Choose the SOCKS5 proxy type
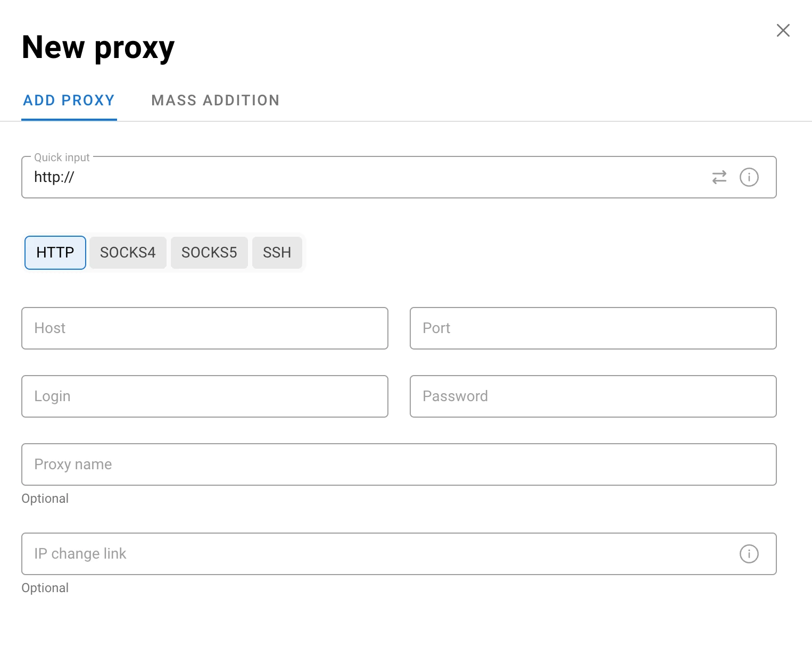This screenshot has width=812, height=648. click(x=209, y=253)
